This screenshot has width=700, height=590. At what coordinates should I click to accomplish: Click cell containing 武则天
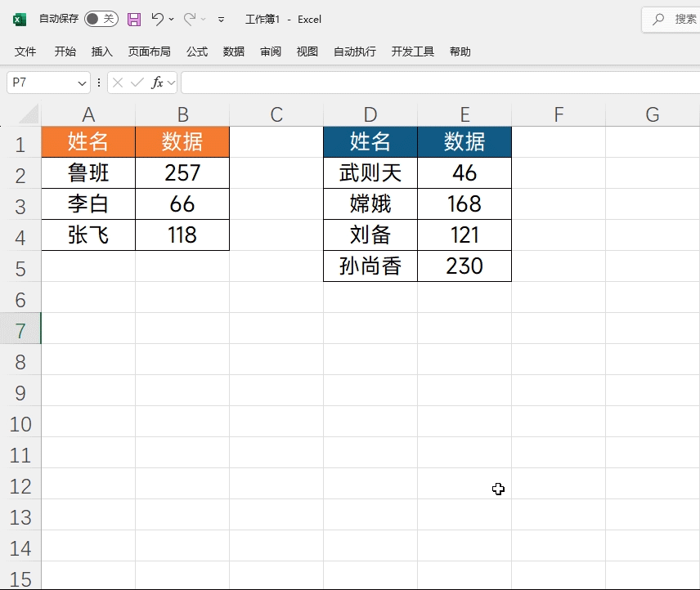coord(370,173)
